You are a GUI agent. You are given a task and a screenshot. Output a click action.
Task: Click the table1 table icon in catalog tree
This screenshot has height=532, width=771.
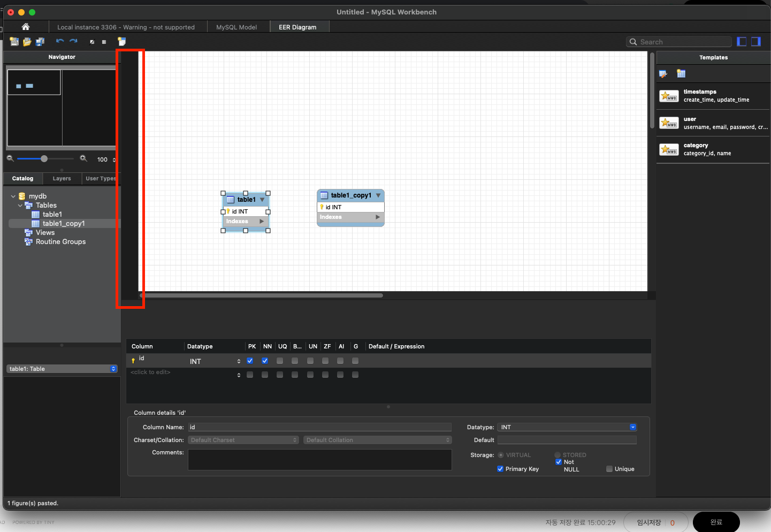(36, 215)
